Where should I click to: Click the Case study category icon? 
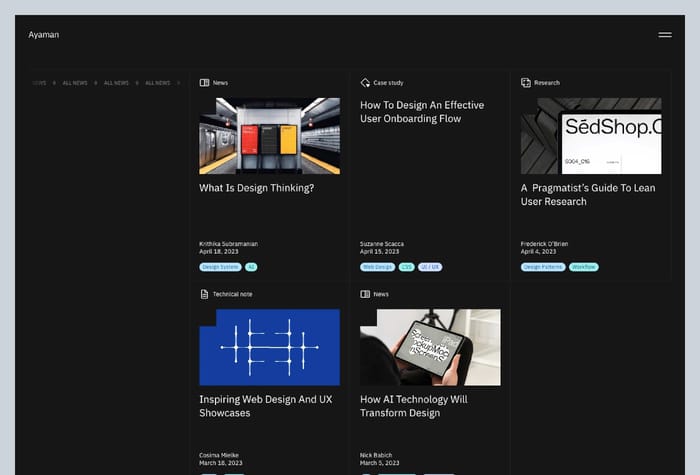pyautogui.click(x=365, y=83)
